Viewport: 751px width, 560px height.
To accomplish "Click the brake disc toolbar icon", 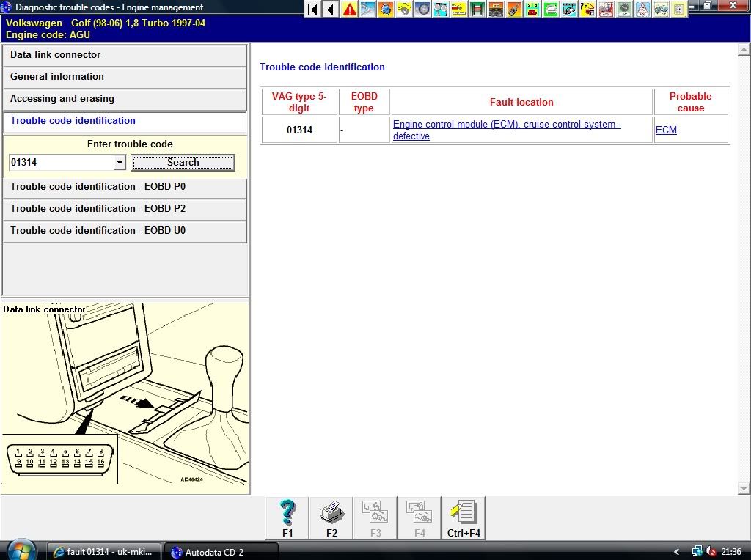I will pyautogui.click(x=422, y=10).
